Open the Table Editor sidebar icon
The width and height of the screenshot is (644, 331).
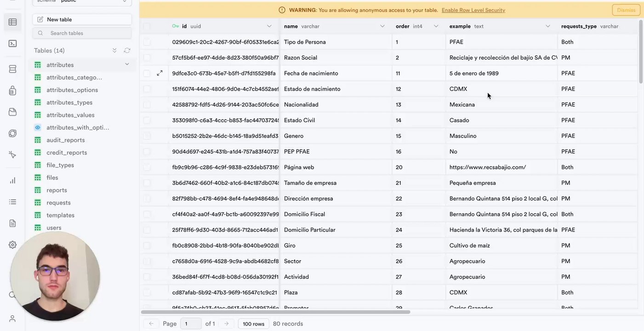pos(12,22)
